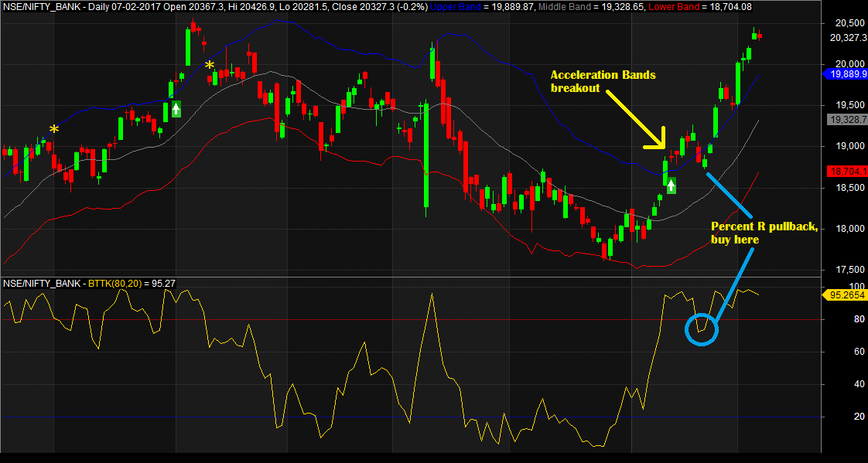Click the gray 19,328.7 middle band price tag
Screen dimensions: 868x463
847,120
